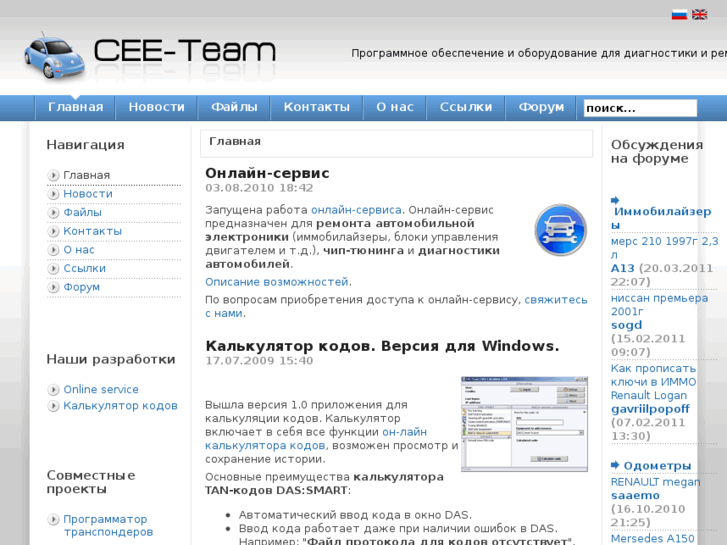The width and height of the screenshot is (727, 545).
Task: Follow the онлайн-сервиса link in article
Action: coord(356,210)
